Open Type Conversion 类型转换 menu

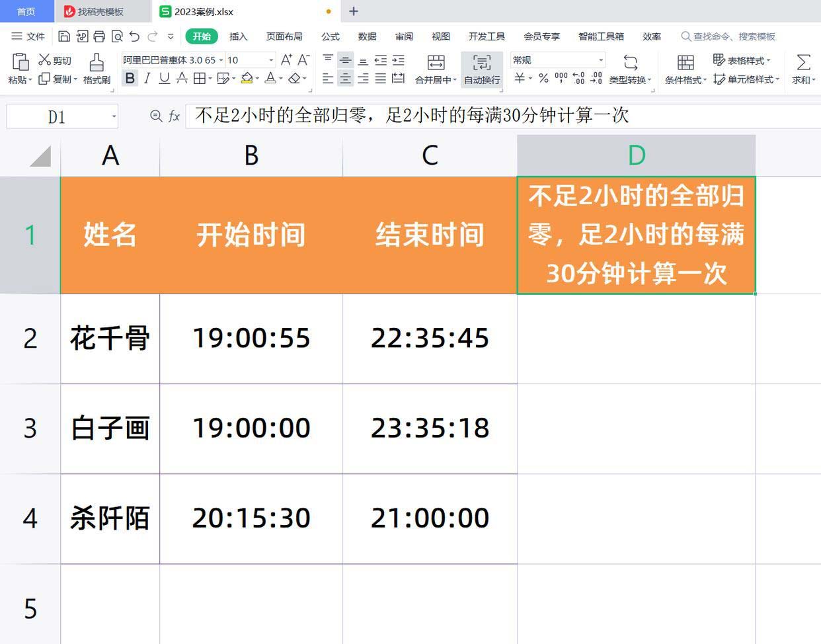pos(630,69)
